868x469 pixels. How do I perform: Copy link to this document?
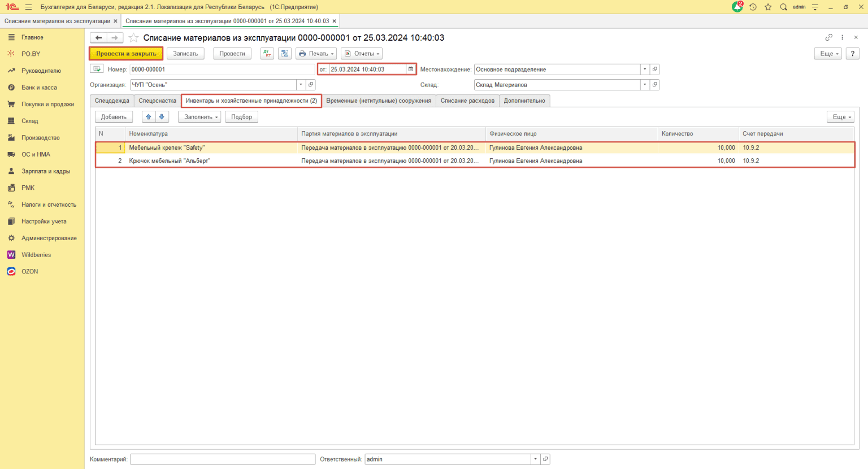point(828,37)
